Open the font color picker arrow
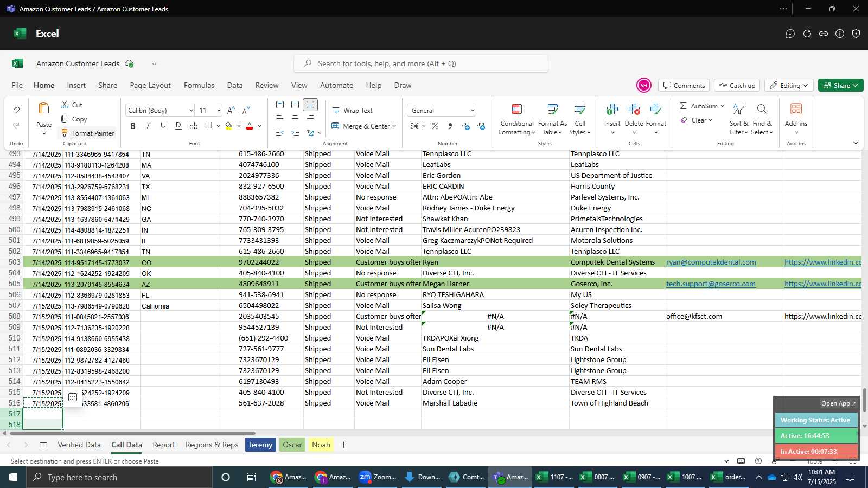The width and height of the screenshot is (868, 488). [259, 126]
